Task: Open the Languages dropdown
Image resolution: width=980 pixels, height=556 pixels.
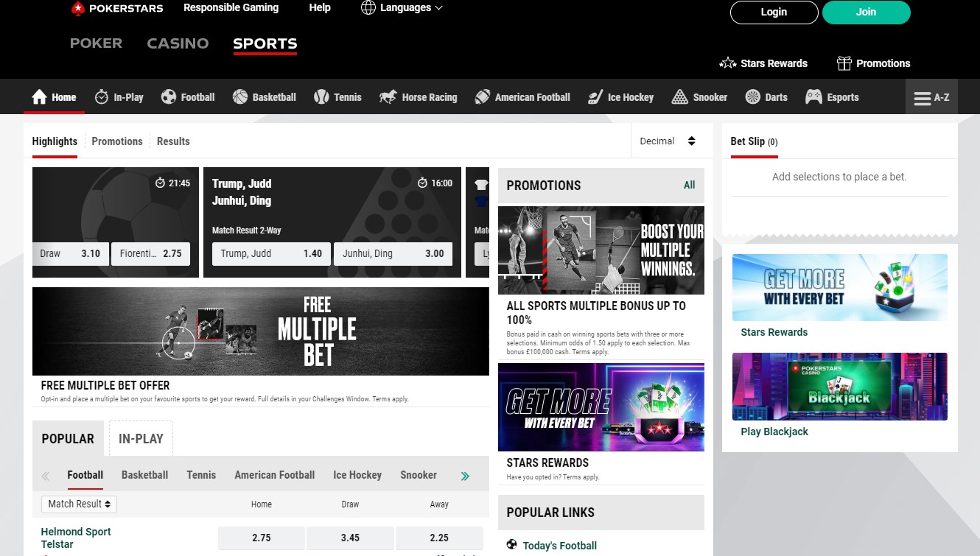Action: point(402,8)
